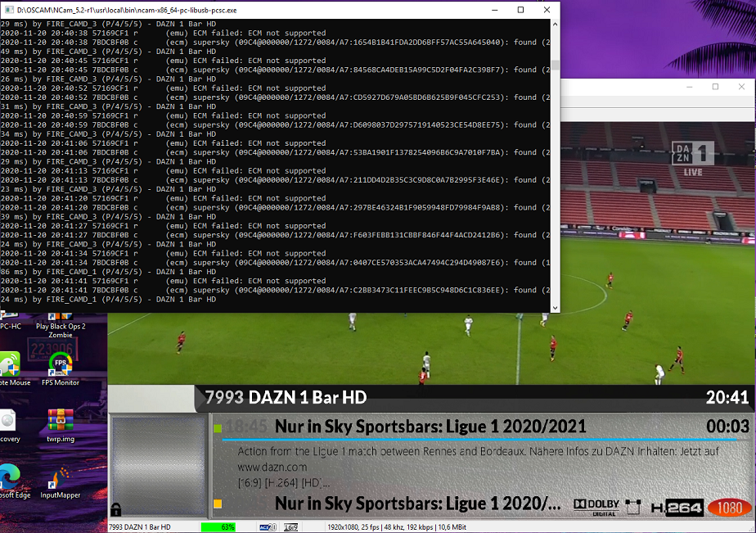Click the www.dazn.com text in description

coord(272,467)
